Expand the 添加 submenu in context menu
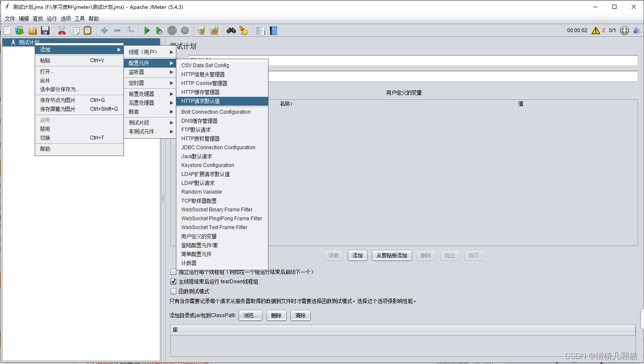The image size is (644, 364). [x=79, y=49]
